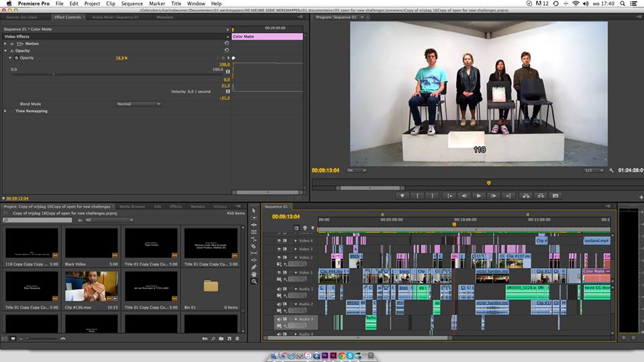The height and width of the screenshot is (362, 644).
Task: Toggle Opacity animation stopwatch
Action: pos(16,58)
